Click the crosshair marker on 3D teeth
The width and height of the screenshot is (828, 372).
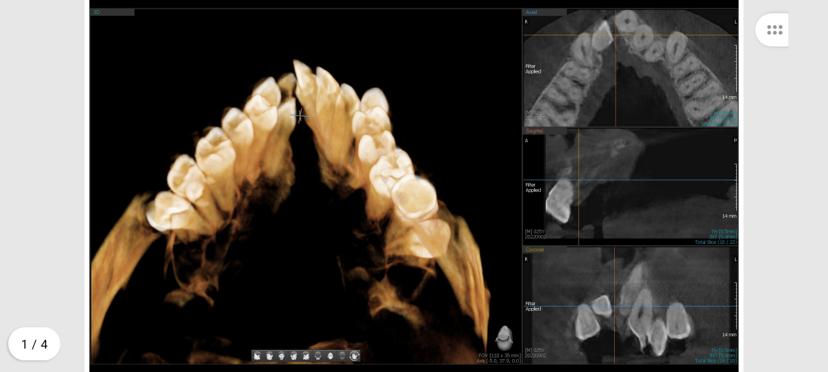[x=300, y=116]
